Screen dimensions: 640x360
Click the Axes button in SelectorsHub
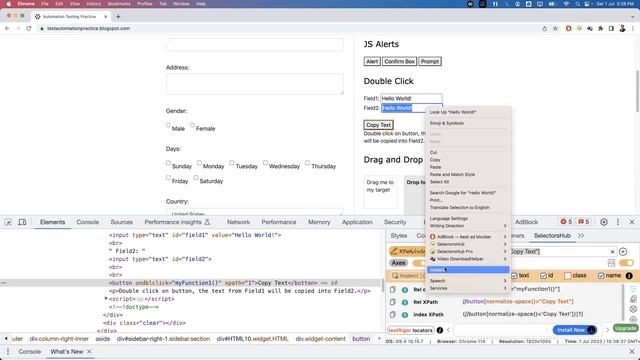click(398, 263)
